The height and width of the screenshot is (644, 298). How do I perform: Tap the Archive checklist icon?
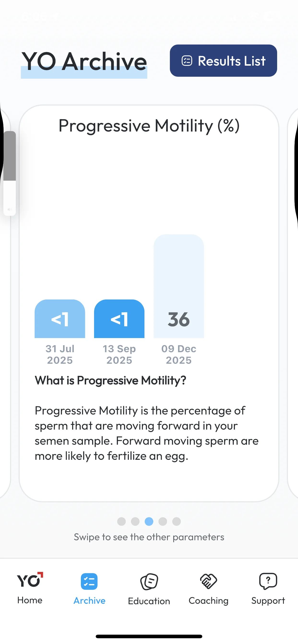click(89, 581)
